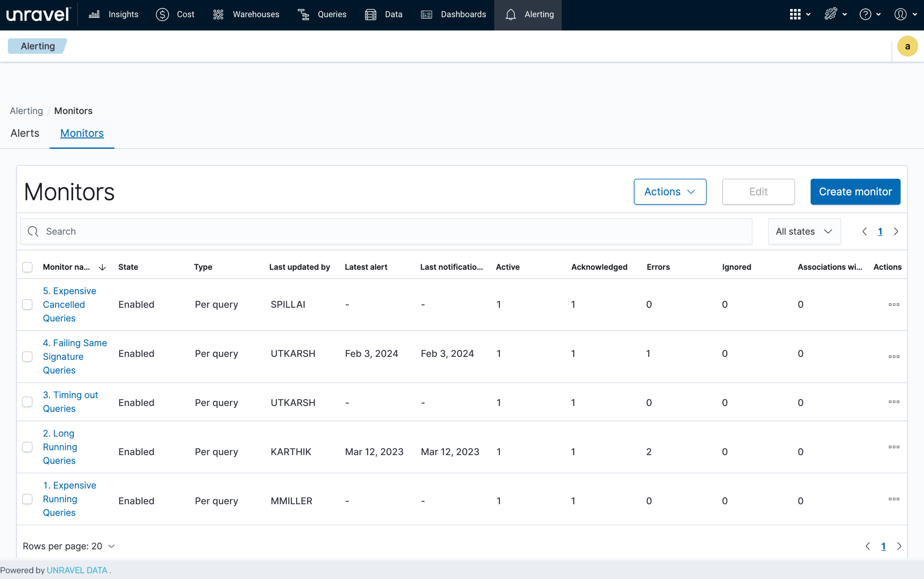Click the Queries tree icon
Screen dimensions: 924x579
(304, 14)
